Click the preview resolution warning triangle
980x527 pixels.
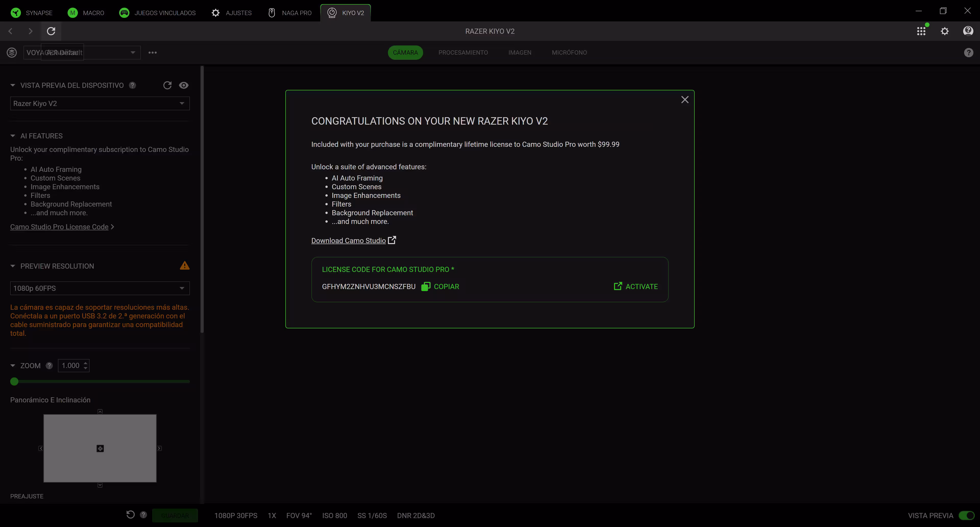click(185, 266)
